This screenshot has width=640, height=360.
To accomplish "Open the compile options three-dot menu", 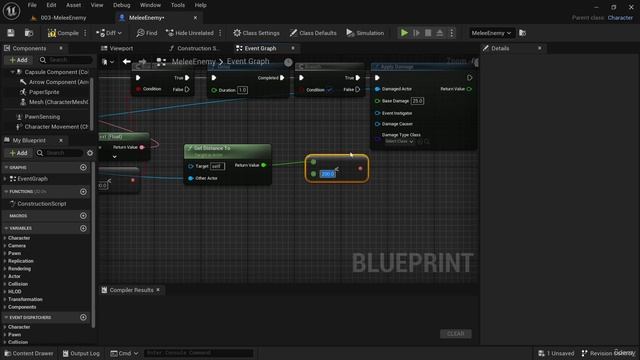I will 85,33.
